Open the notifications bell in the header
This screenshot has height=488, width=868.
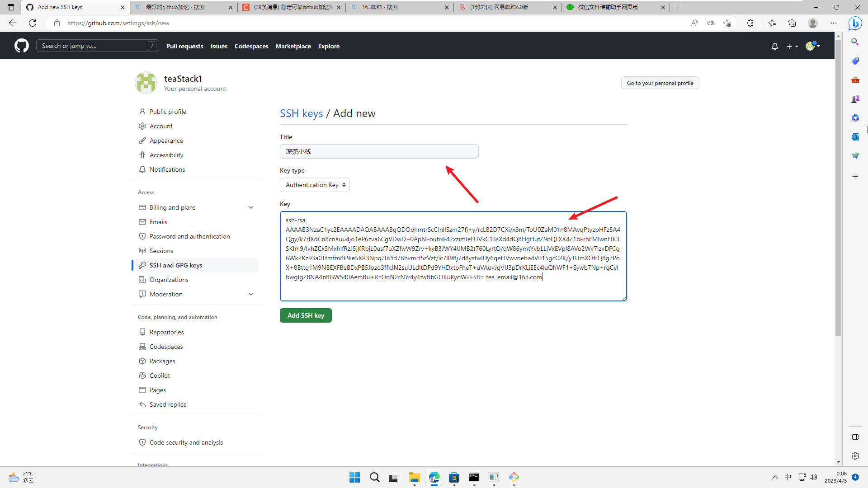tap(774, 46)
